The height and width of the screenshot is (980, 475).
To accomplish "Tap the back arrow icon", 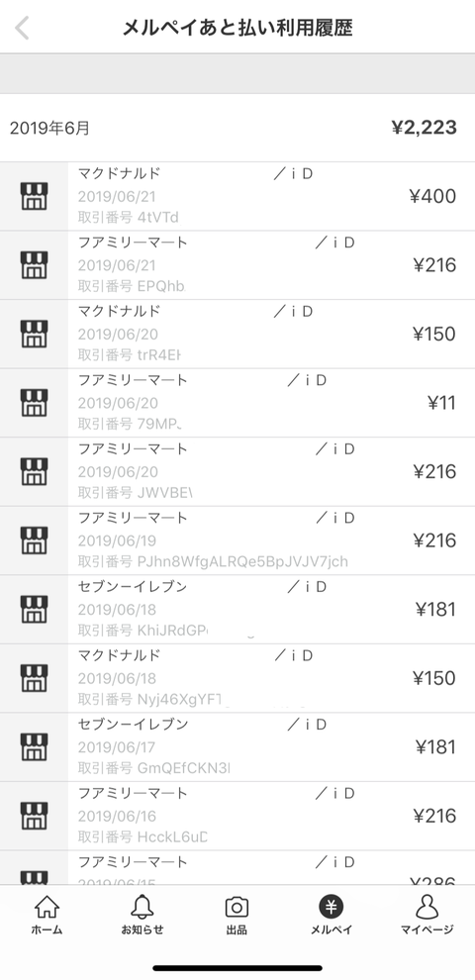I will pyautogui.click(x=22, y=28).
